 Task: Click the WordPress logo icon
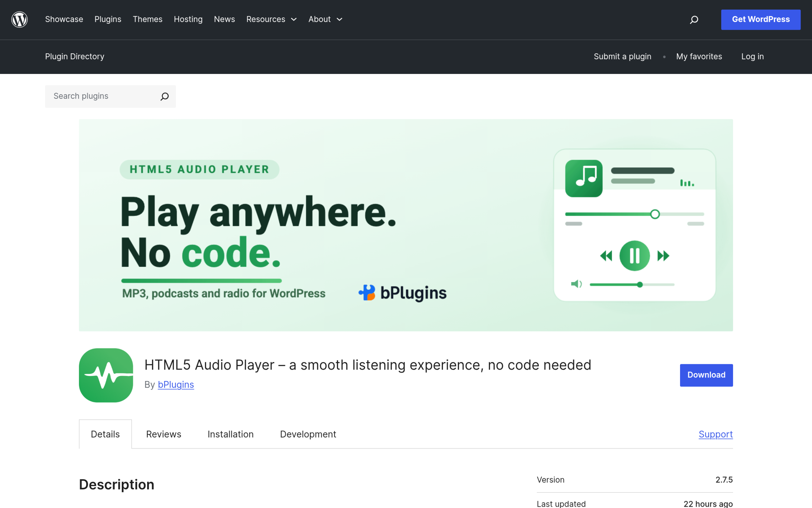[19, 19]
